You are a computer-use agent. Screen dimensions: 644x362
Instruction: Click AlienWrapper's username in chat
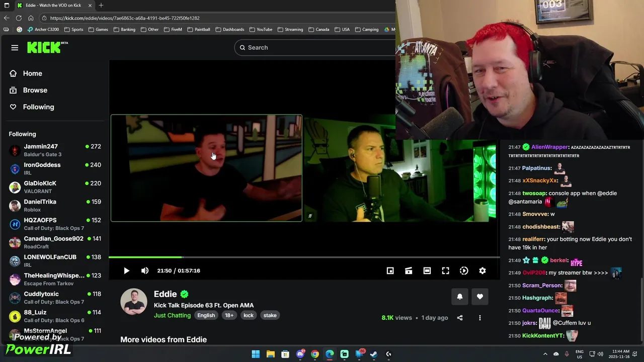point(549,147)
